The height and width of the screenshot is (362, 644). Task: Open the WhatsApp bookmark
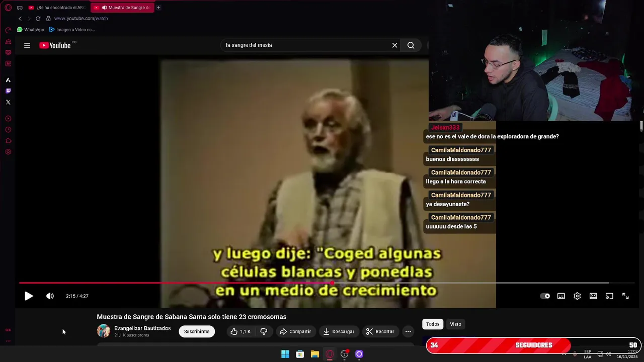coord(31,30)
